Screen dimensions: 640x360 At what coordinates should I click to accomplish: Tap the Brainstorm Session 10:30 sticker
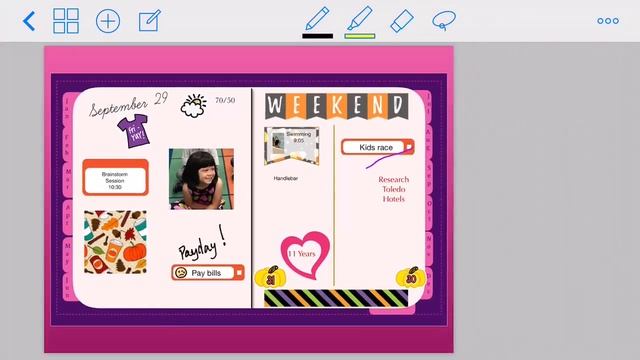click(x=116, y=177)
